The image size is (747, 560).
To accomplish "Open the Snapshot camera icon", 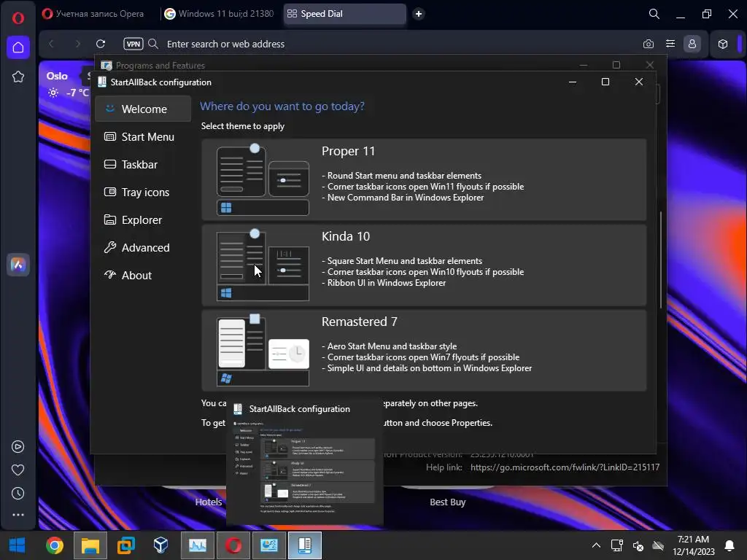I will coord(649,44).
